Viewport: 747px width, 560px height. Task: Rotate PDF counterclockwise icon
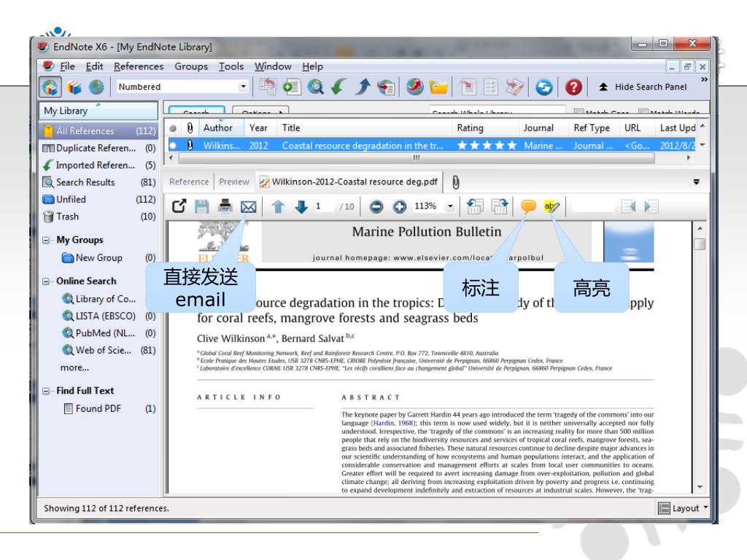click(x=475, y=206)
